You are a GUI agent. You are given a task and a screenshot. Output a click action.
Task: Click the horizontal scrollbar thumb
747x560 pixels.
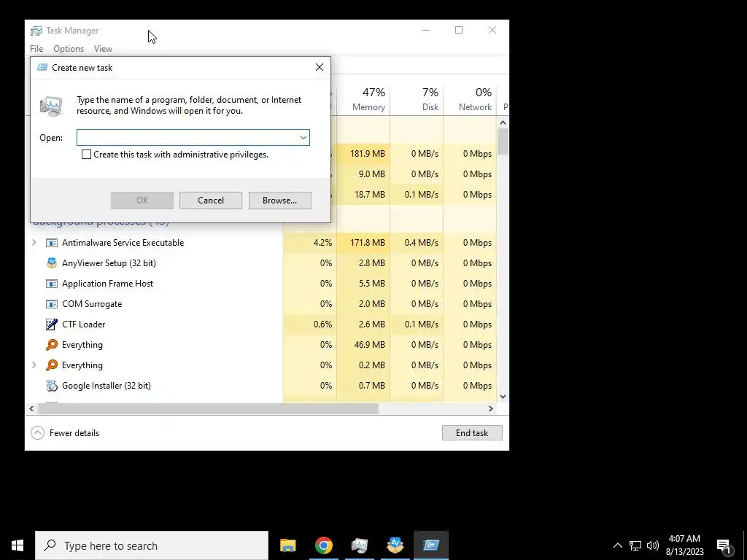coord(208,408)
